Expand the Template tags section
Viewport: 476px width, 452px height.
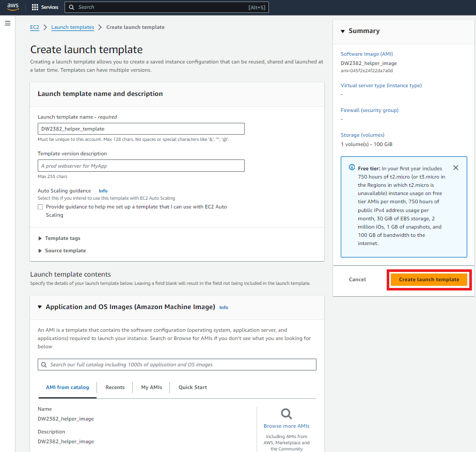[59, 238]
